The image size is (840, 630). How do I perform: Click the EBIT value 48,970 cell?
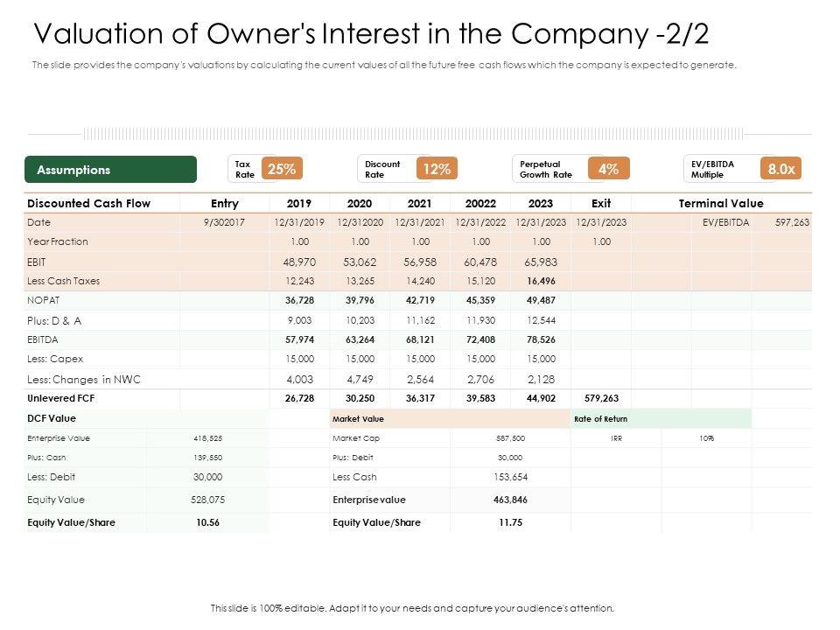coord(299,262)
